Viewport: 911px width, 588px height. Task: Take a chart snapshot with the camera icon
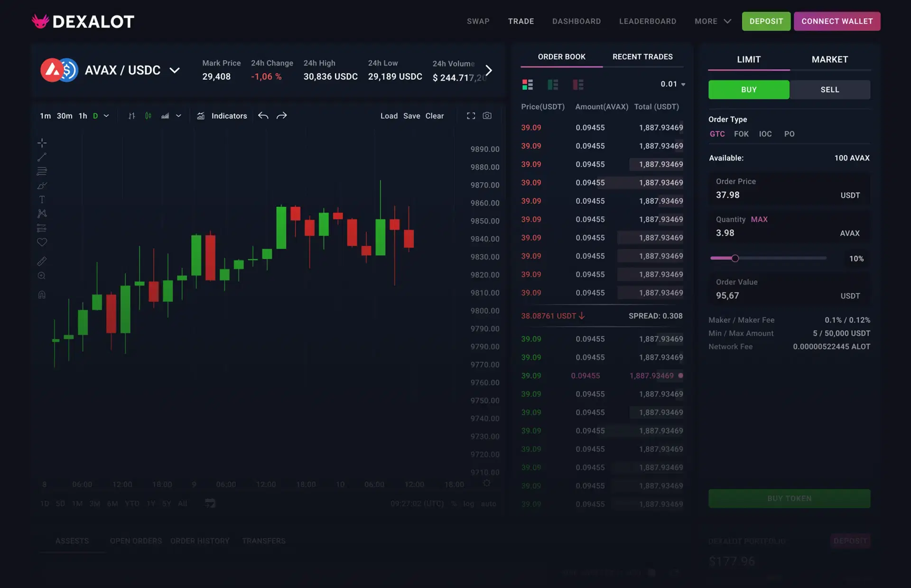pyautogui.click(x=487, y=115)
